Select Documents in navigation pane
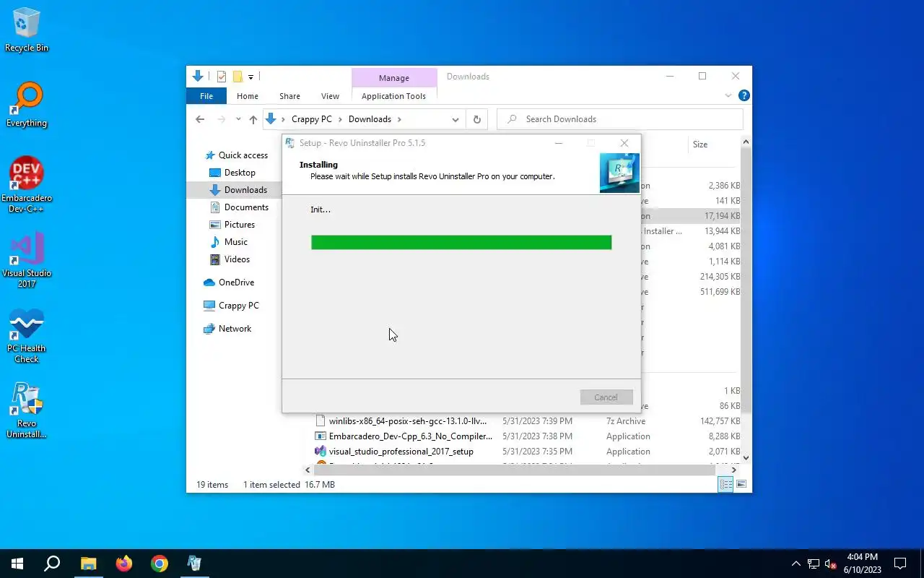924x578 pixels. pyautogui.click(x=246, y=207)
